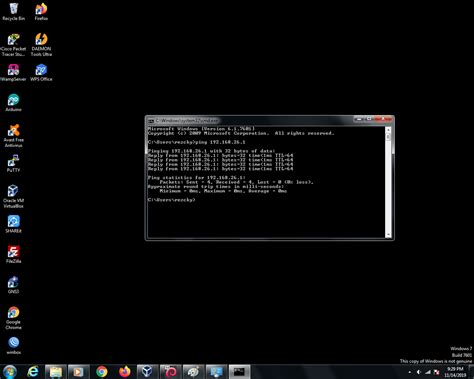
Task: Click the taskbar clock and date
Action: pos(455,372)
